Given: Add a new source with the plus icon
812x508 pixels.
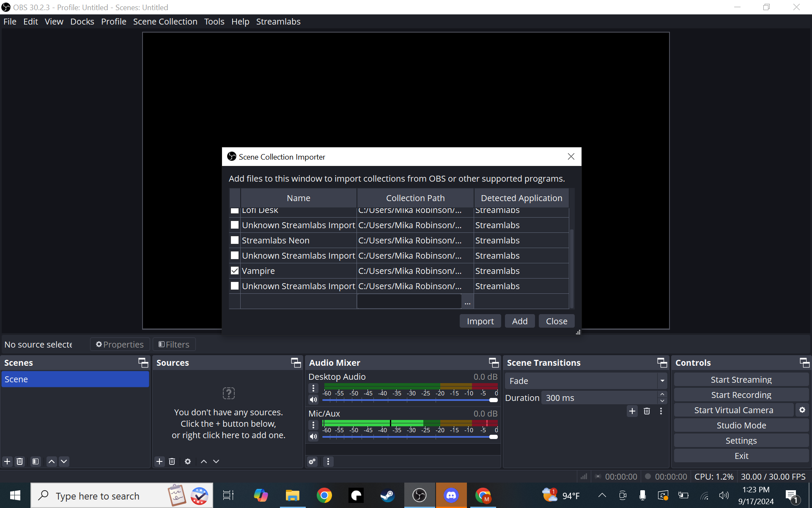Looking at the screenshot, I should [159, 461].
